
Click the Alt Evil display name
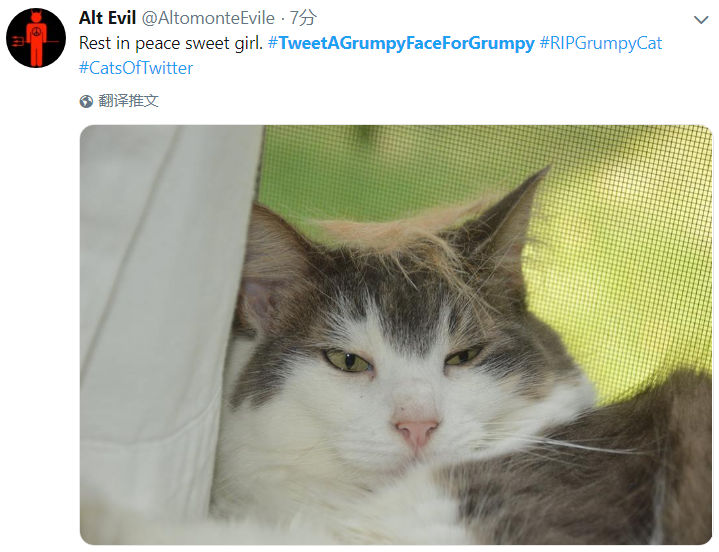point(107,18)
